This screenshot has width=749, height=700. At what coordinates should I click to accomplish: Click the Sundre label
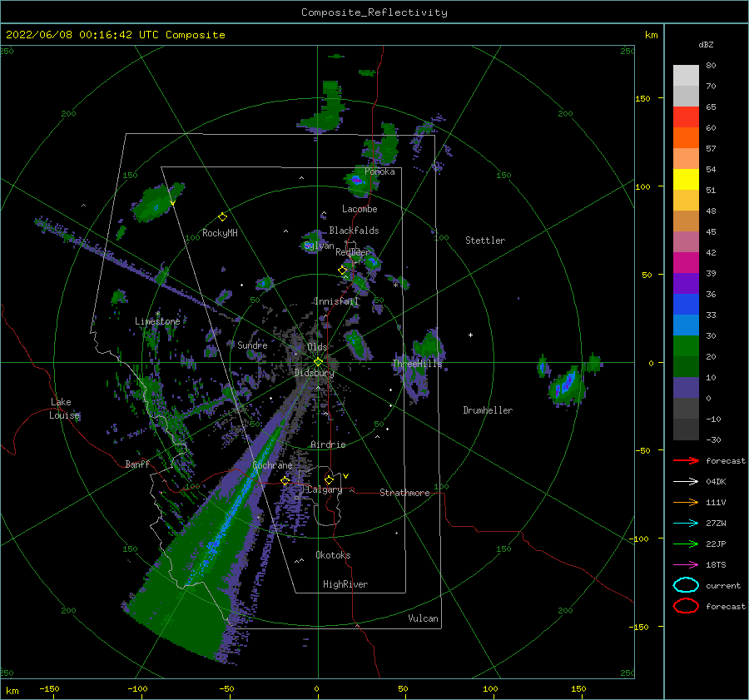point(252,345)
